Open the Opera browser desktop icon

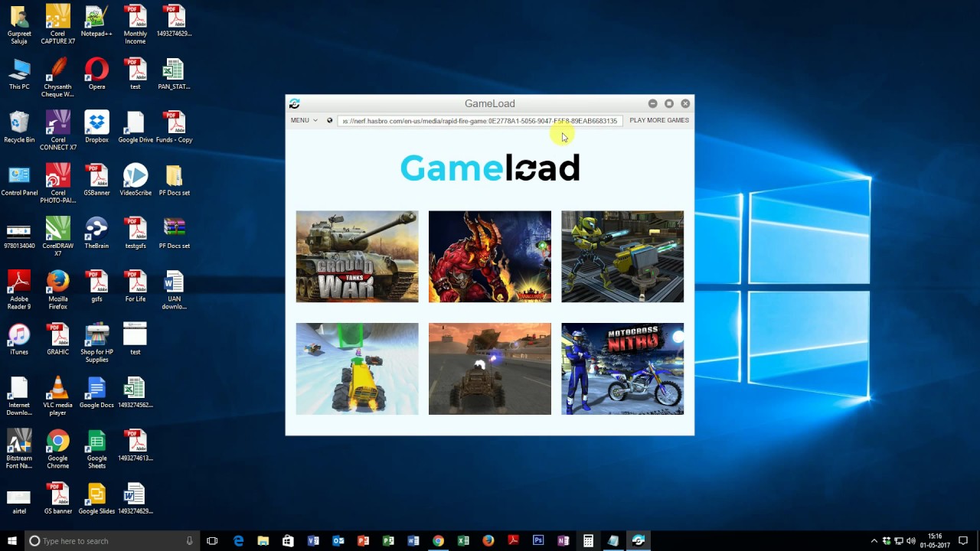pos(96,73)
